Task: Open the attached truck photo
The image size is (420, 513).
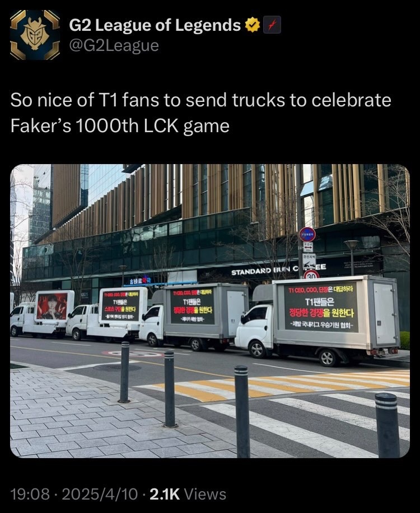Action: pyautogui.click(x=210, y=310)
